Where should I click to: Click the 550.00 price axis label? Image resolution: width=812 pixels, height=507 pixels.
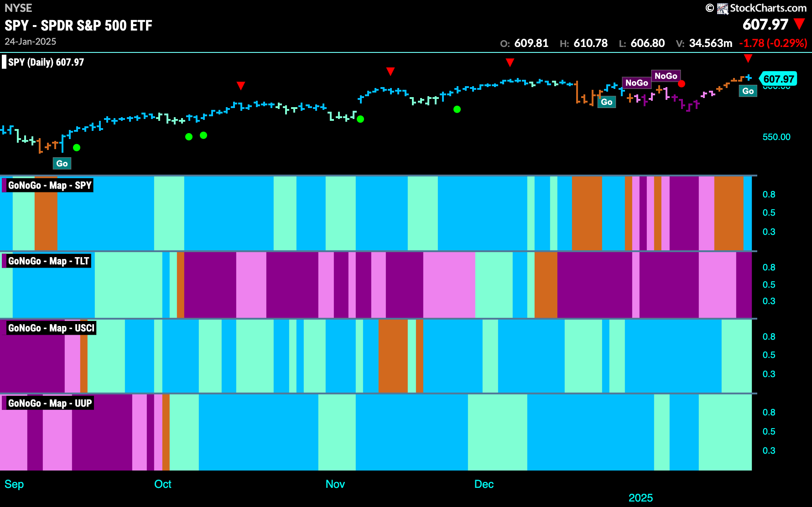coord(776,137)
